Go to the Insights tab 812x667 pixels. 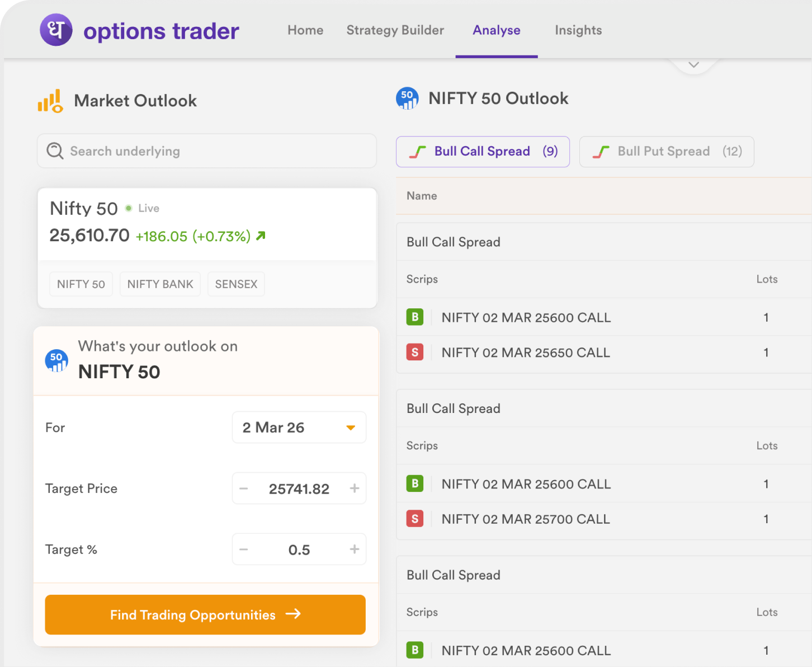[578, 30]
